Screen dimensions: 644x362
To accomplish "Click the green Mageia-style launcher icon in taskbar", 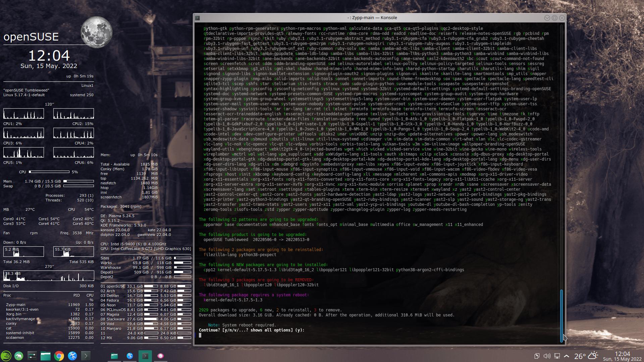I will [x=19, y=356].
